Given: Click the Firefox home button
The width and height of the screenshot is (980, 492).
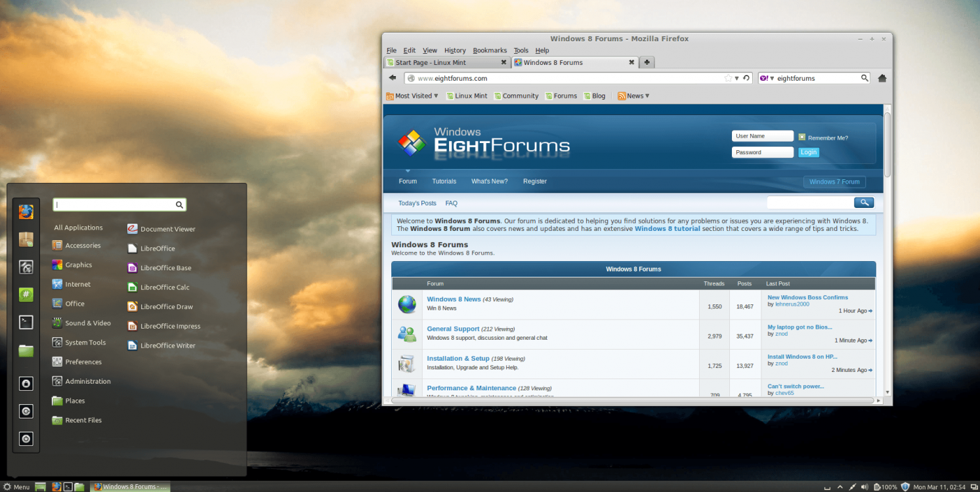Looking at the screenshot, I should [x=882, y=78].
